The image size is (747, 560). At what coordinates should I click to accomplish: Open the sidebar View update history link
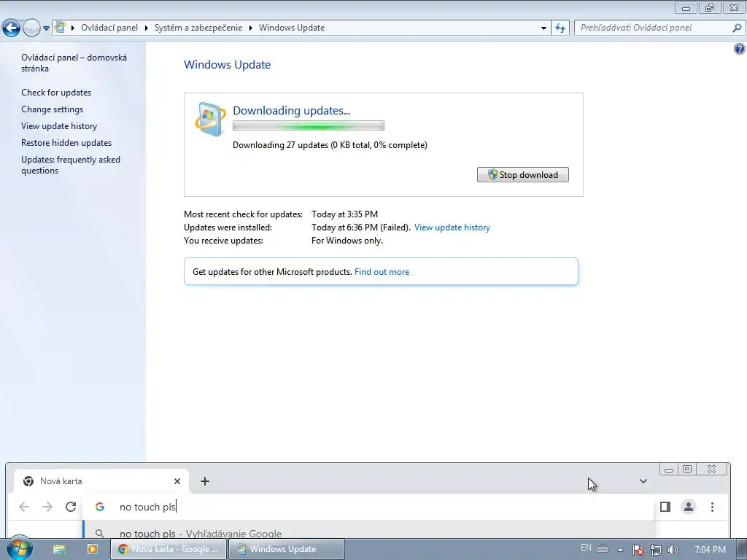coord(59,125)
